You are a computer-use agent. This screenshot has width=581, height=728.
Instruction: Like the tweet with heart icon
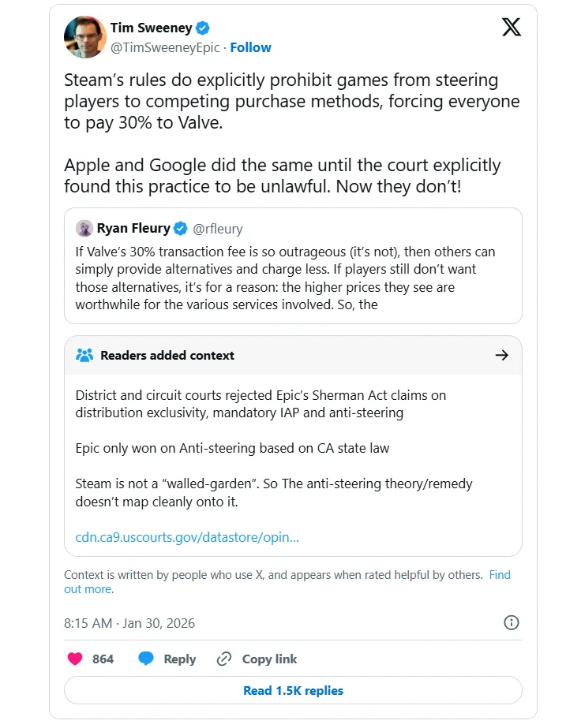(75, 659)
